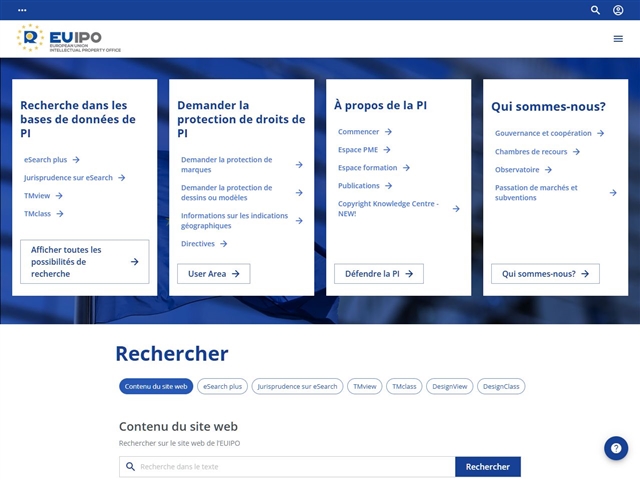Click the arrow next to Observatoire
The image size is (640, 480).
tap(548, 169)
